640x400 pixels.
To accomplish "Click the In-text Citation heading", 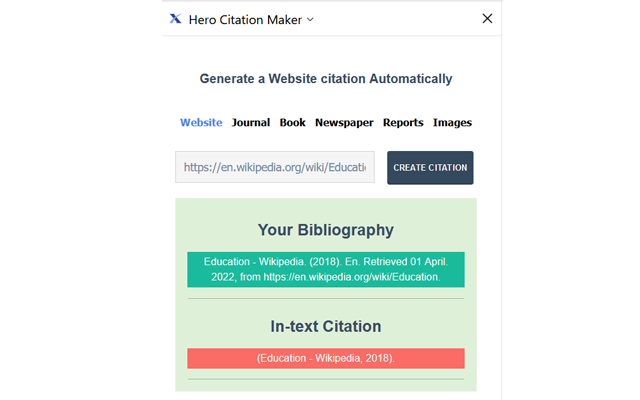I will pos(325,326).
